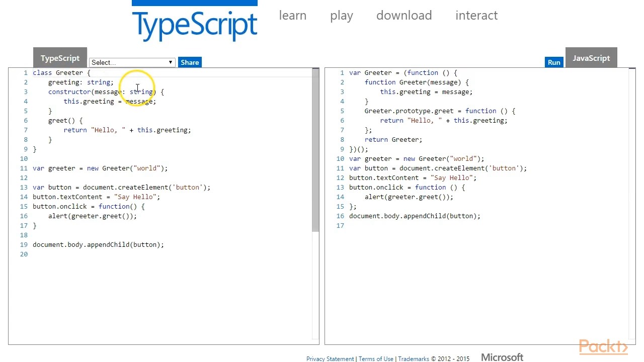Click the Microsoft logo in the footer
The height and width of the screenshot is (362, 644).
coord(502,357)
